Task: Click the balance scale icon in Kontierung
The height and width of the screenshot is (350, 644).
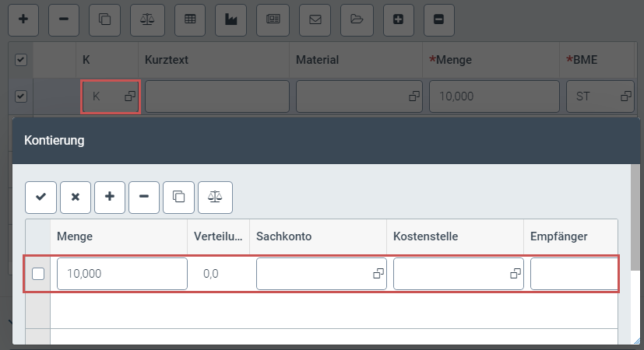Action: (215, 197)
